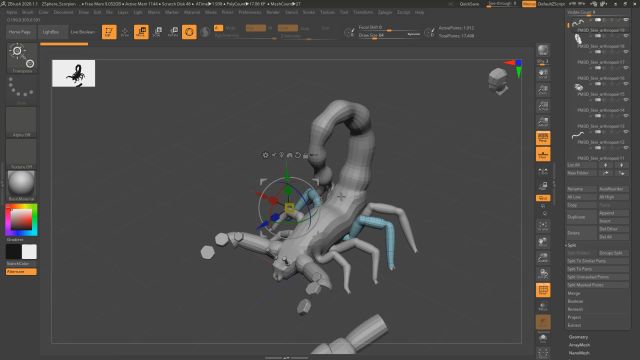Click the Zoom canvas icon
The width and height of the screenshot is (640, 360).
coord(543,90)
